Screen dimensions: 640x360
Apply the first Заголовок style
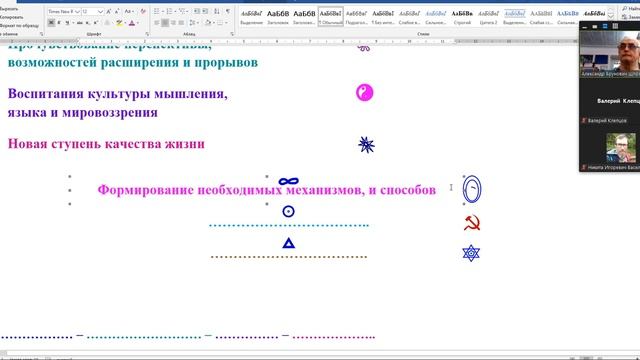(x=278, y=17)
